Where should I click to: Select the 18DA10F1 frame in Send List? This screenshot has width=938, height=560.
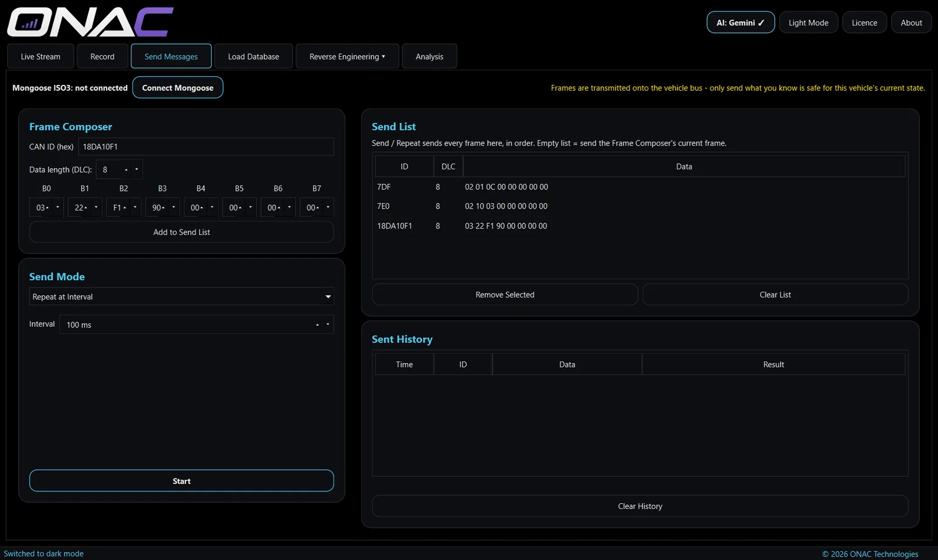click(x=640, y=226)
